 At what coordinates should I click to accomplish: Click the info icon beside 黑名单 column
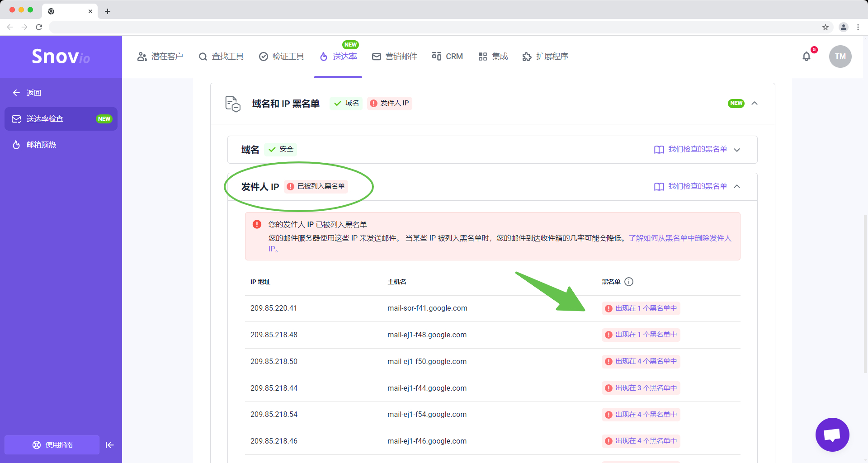tap(629, 282)
